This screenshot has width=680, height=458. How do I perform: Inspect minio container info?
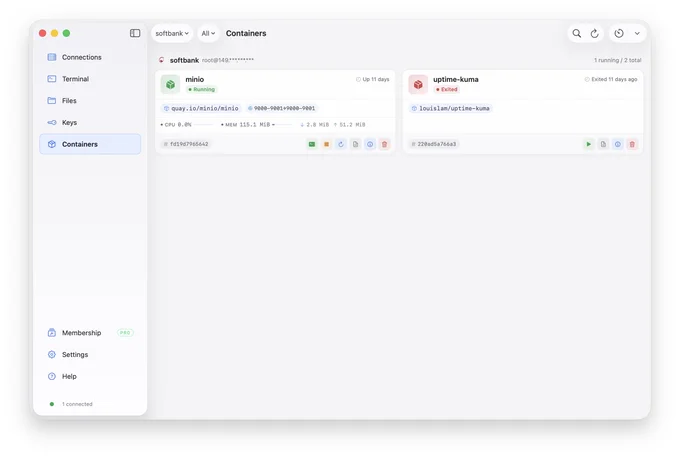click(370, 144)
